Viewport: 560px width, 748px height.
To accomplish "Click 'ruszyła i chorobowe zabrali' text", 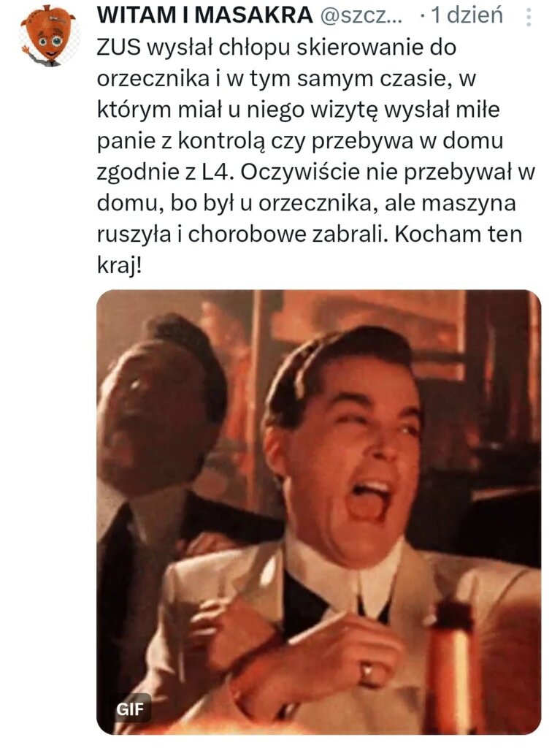I will click(x=241, y=234).
